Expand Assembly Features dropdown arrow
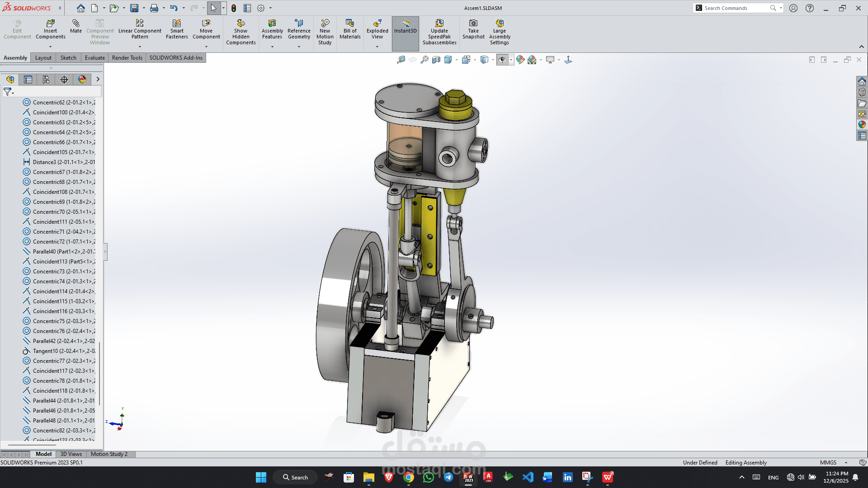Screen dimensions: 868x488 point(272,47)
